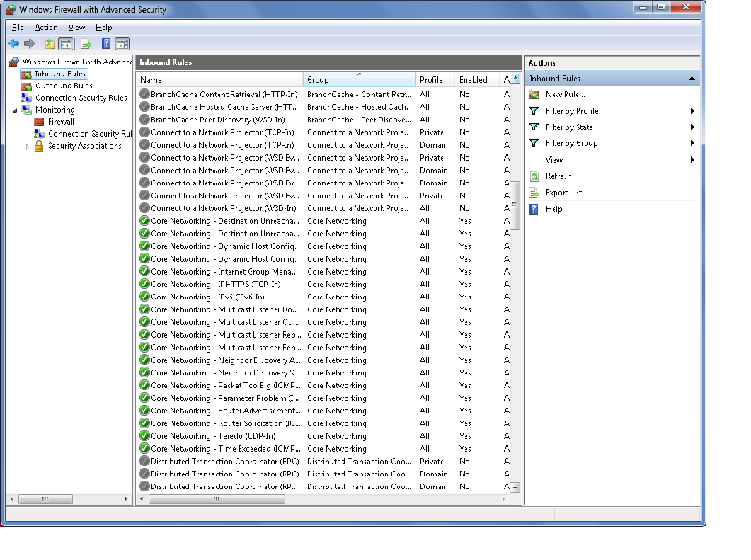Click the rules list horizontal scrollbar thumb
This screenshot has width=751, height=560.
click(x=217, y=499)
